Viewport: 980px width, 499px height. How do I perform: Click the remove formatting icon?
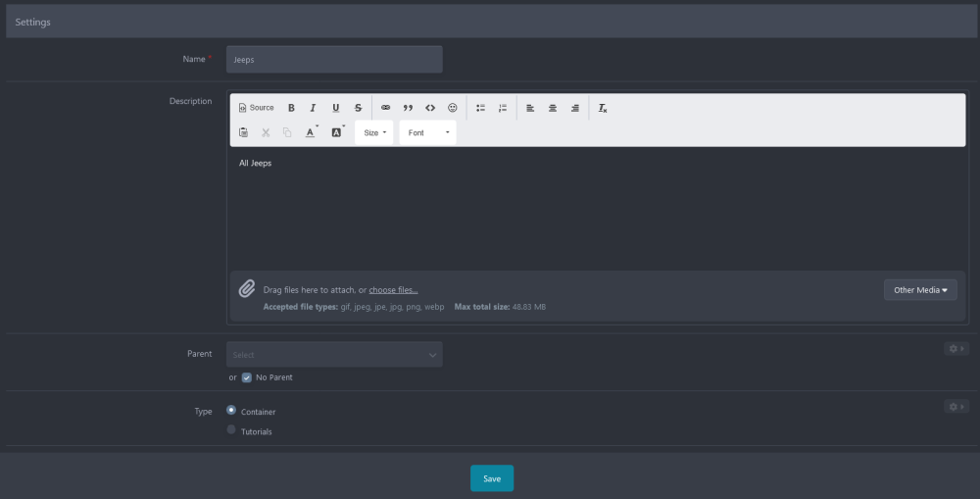[x=603, y=108]
